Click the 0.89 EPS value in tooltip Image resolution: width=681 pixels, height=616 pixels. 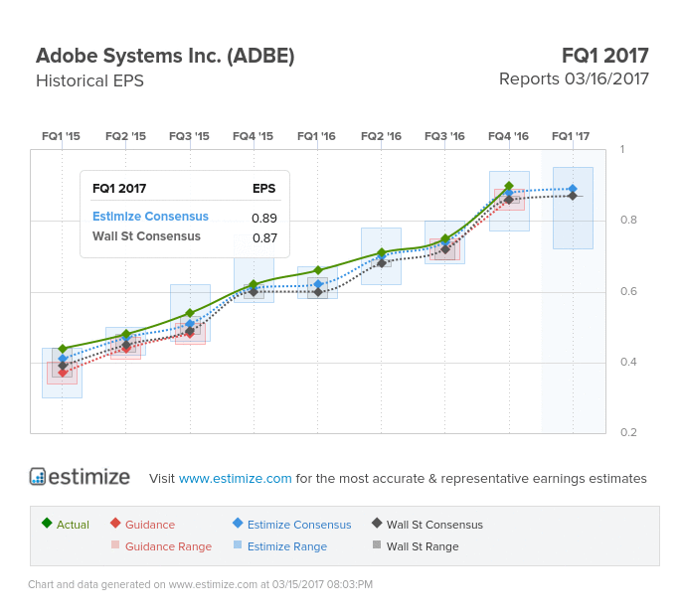tap(264, 218)
